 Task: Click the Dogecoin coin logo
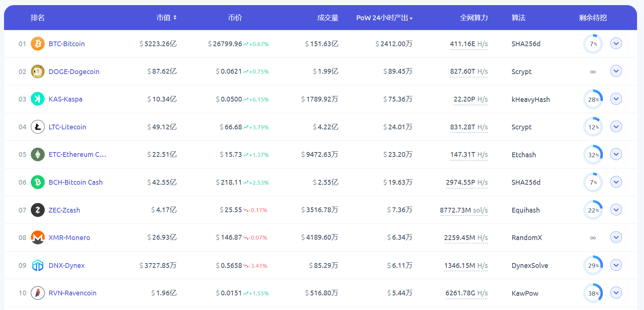click(38, 71)
